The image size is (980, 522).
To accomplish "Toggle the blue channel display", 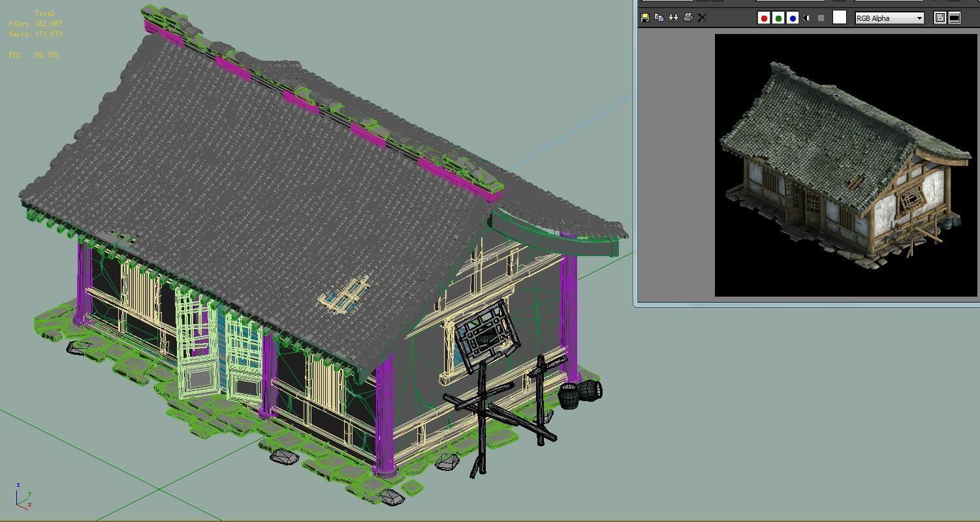I will pyautogui.click(x=792, y=18).
